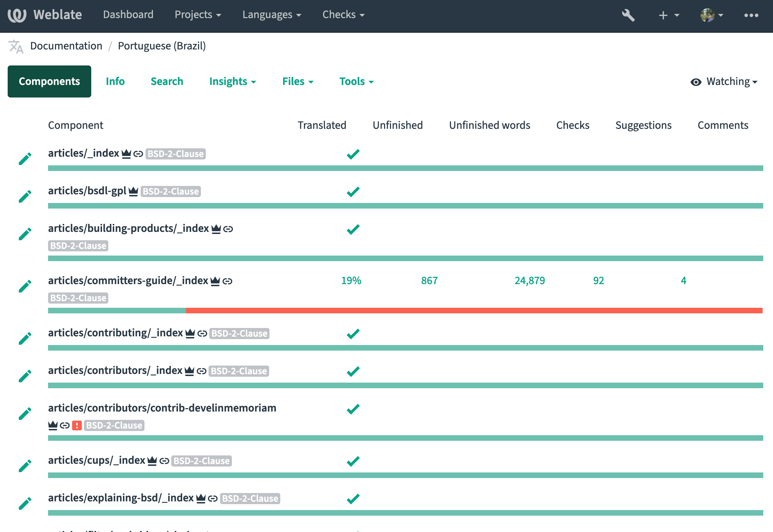This screenshot has width=773, height=532.
Task: Click the Weblate logo icon
Action: [17, 15]
